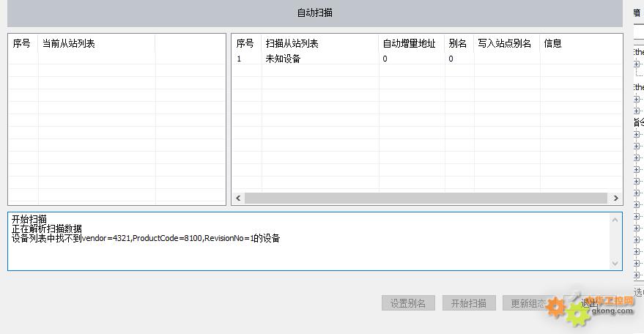Click the 扫描从站列表 column header
The image size is (644, 334).
pos(292,43)
